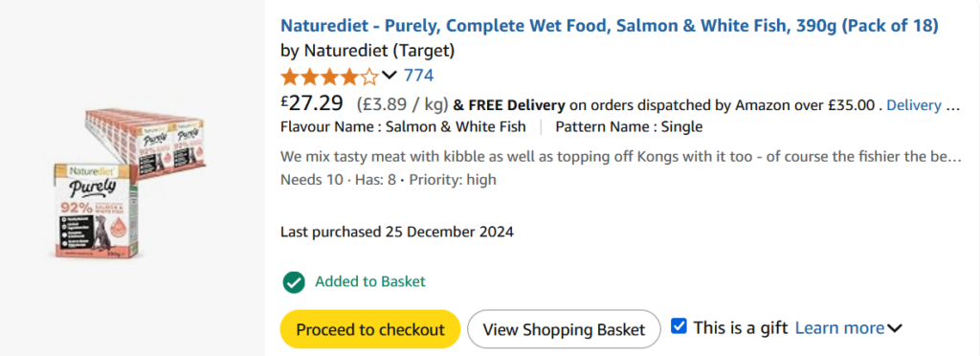Untick the This is a gift checkbox
Image resolution: width=980 pixels, height=356 pixels.
tap(679, 326)
